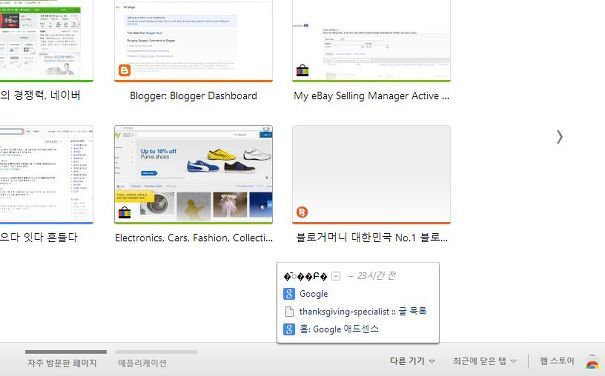Click the Blogger favicon on Dashboard thumbnail
The width and height of the screenshot is (605, 376).
[x=125, y=70]
